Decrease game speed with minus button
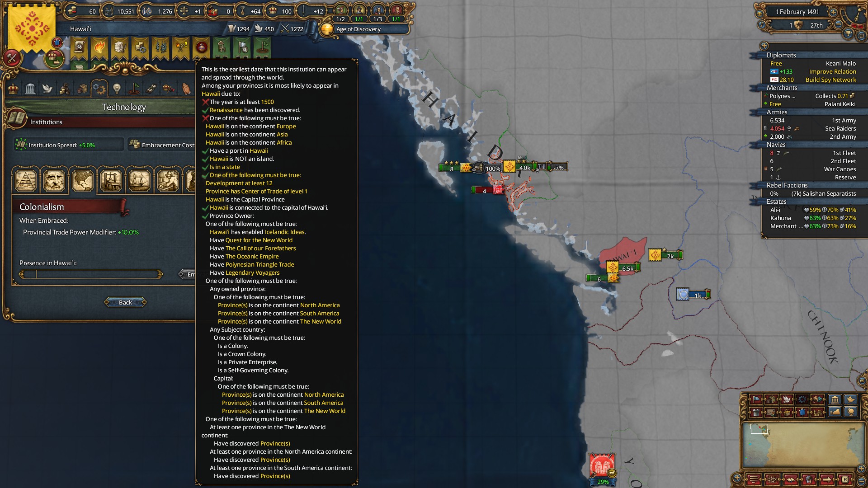Screen dimensions: 868x488 click(838, 25)
